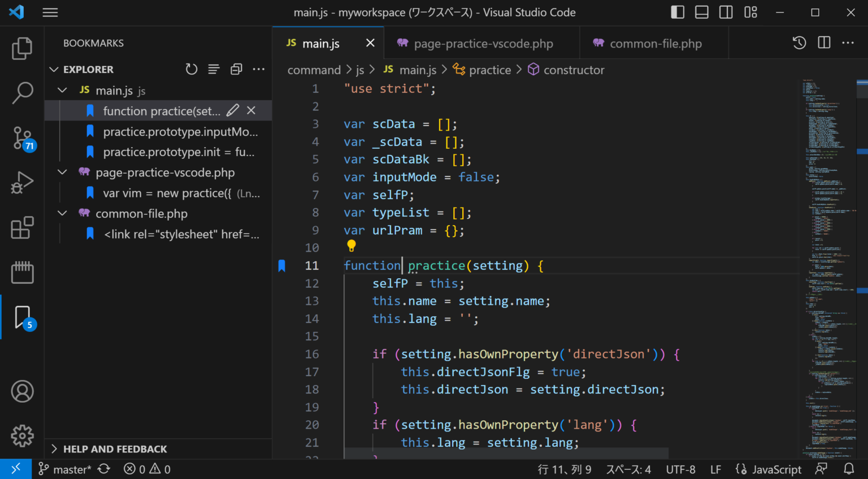The width and height of the screenshot is (868, 479).
Task: Collapse the common-file.php bookmarks group
Action: point(62,213)
